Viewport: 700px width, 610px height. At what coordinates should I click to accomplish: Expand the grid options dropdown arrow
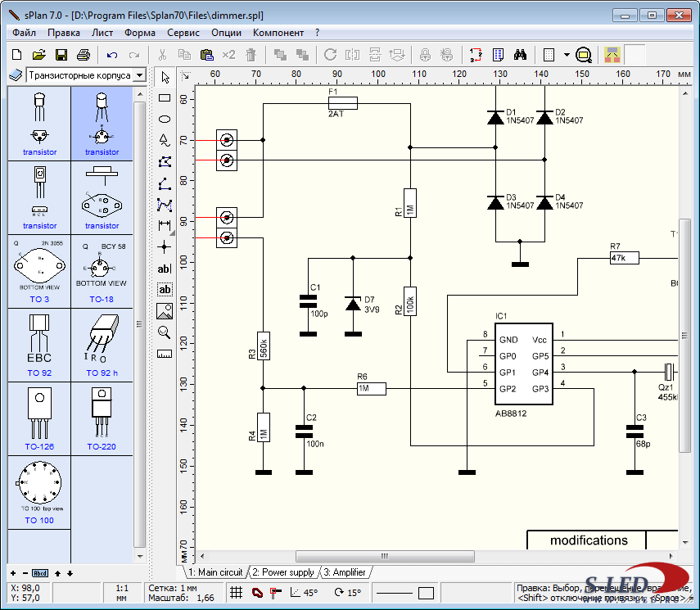pyautogui.click(x=567, y=55)
